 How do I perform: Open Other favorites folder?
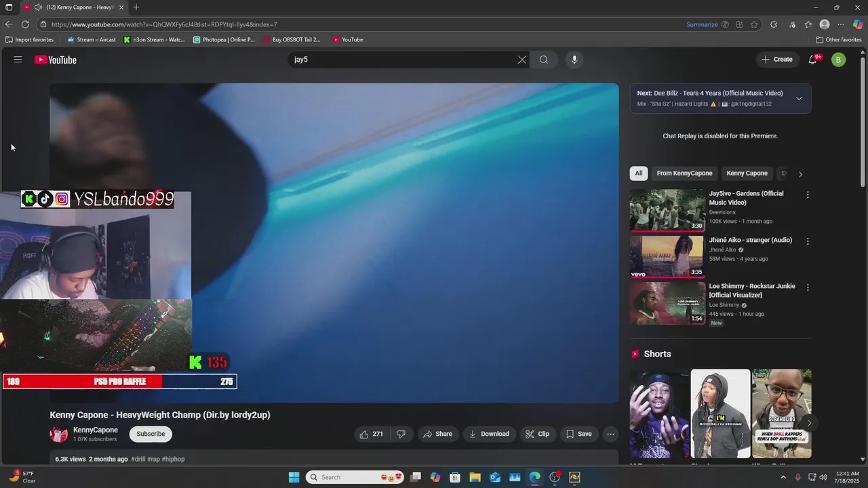click(x=838, y=39)
